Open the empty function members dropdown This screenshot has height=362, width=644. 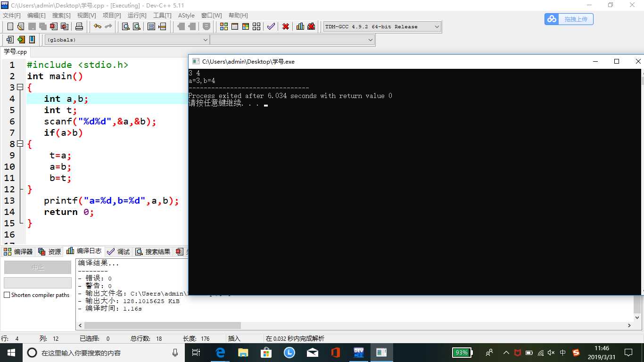[x=292, y=40]
